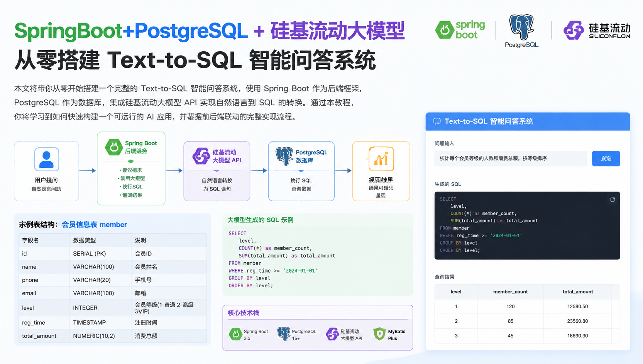Select the 45 member count cell
The width and height of the screenshot is (643, 364).
(x=511, y=336)
